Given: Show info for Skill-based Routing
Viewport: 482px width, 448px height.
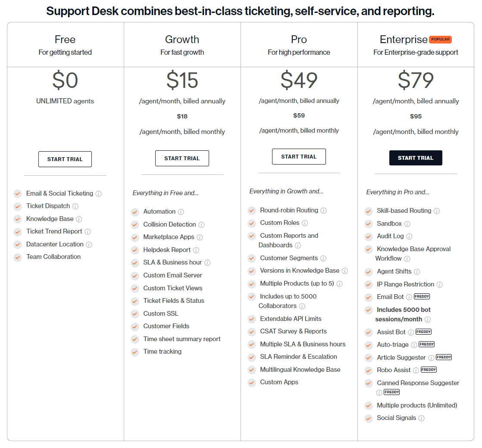Looking at the screenshot, I should 436,211.
